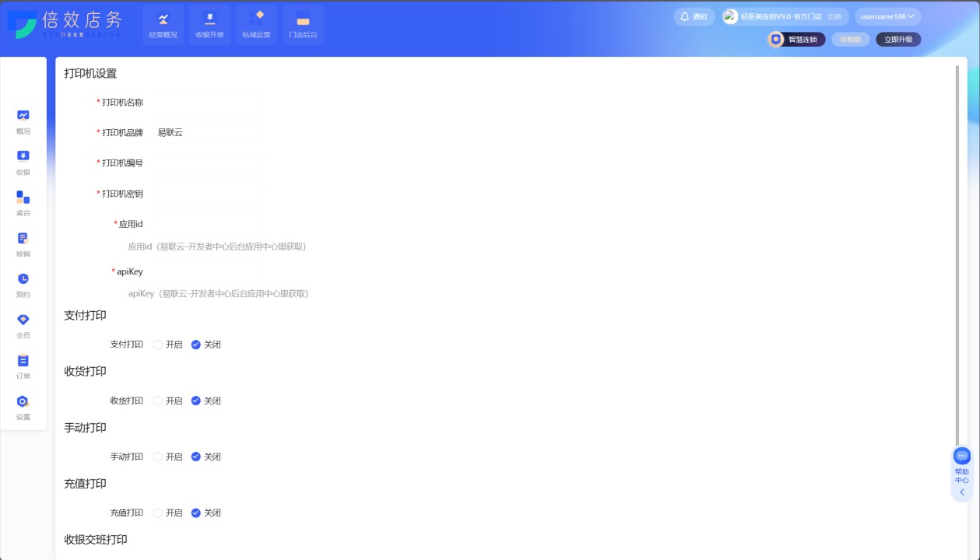Open 预约 in the left sidebar
The height and width of the screenshot is (560, 980).
tap(23, 285)
